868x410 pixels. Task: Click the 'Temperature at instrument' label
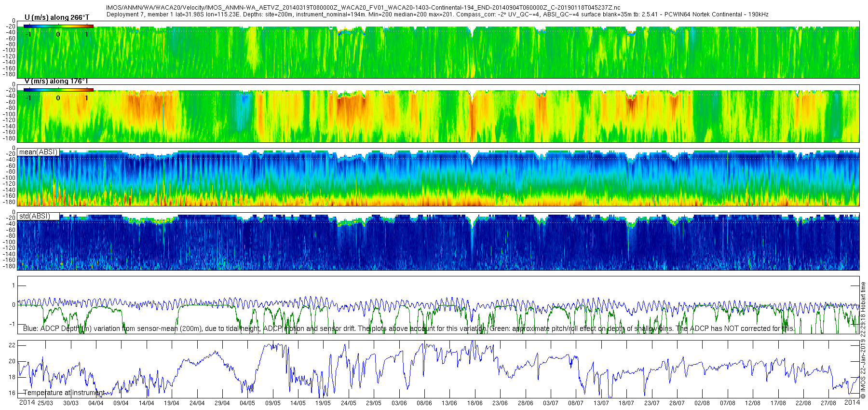click(64, 393)
